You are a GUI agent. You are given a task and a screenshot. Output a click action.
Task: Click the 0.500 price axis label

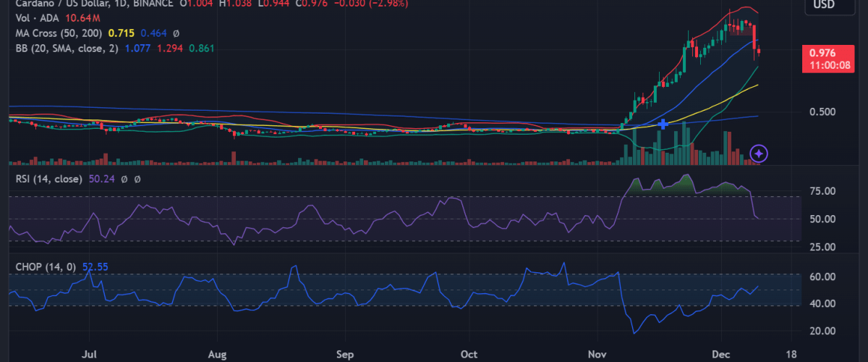(822, 112)
